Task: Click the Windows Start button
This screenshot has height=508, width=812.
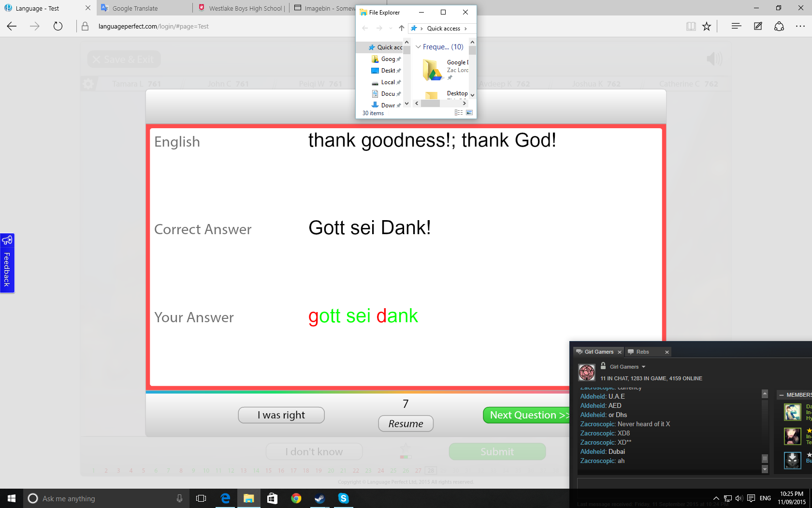Action: (x=12, y=498)
